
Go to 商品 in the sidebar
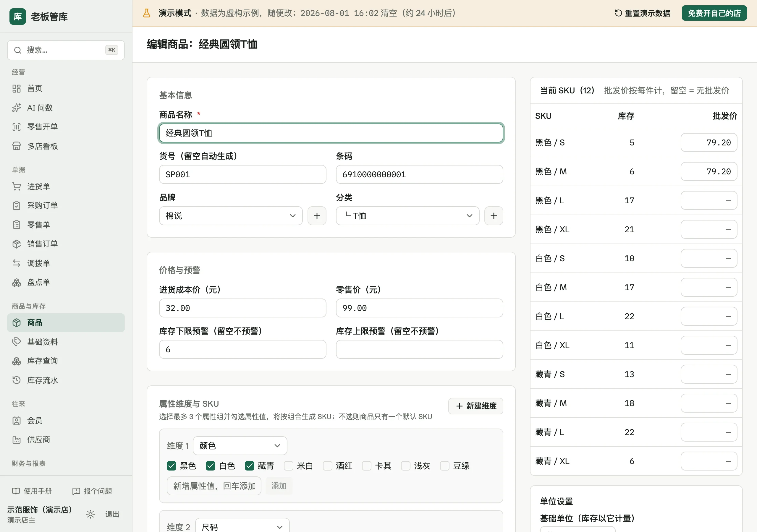[66, 323]
